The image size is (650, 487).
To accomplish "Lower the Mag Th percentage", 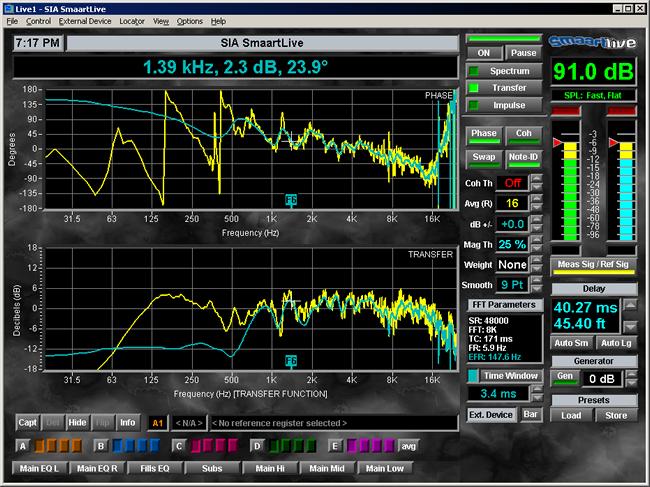I will pyautogui.click(x=536, y=249).
